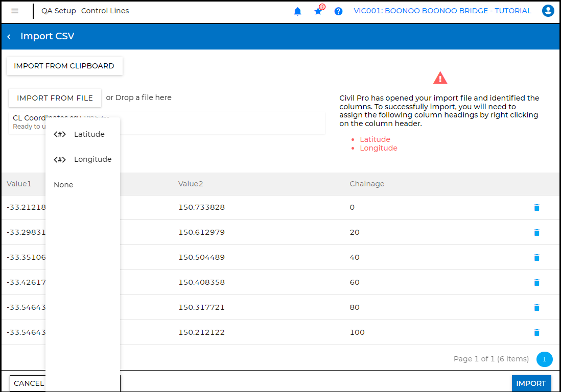Open the hamburger navigation menu

pyautogui.click(x=15, y=11)
